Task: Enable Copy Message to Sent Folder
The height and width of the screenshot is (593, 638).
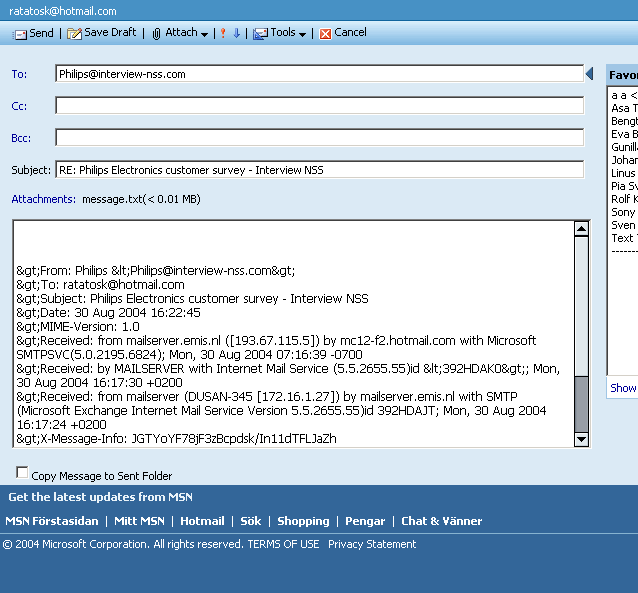Action: tap(22, 473)
